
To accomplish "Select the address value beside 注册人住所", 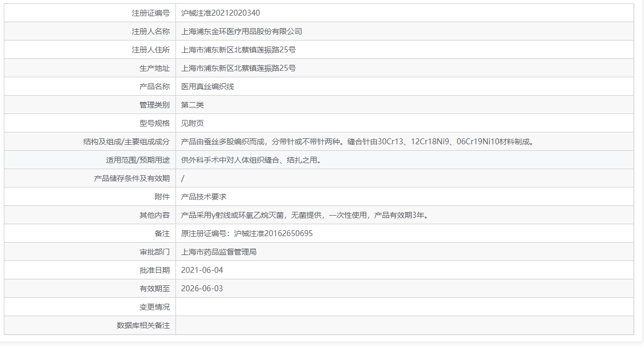I will click(238, 50).
